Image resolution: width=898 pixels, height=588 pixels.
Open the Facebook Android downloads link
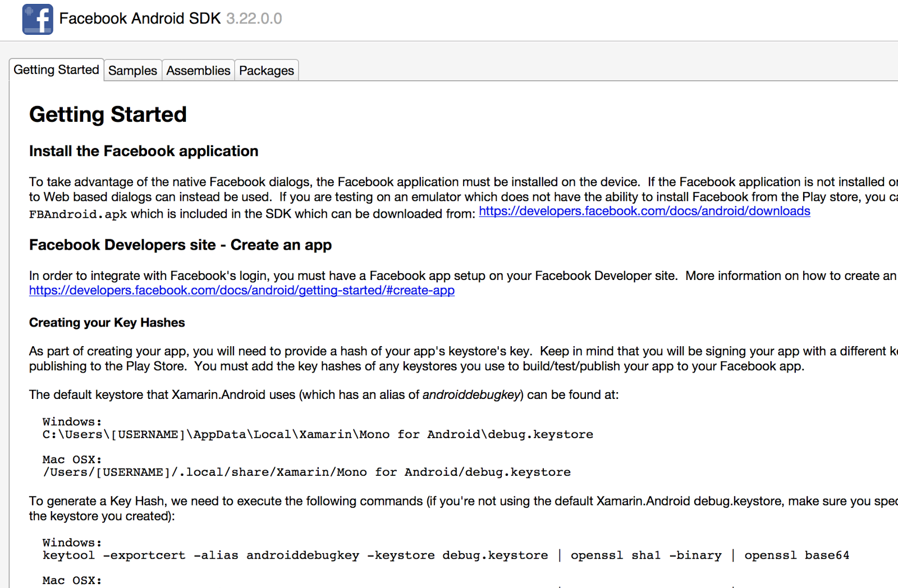(x=644, y=211)
